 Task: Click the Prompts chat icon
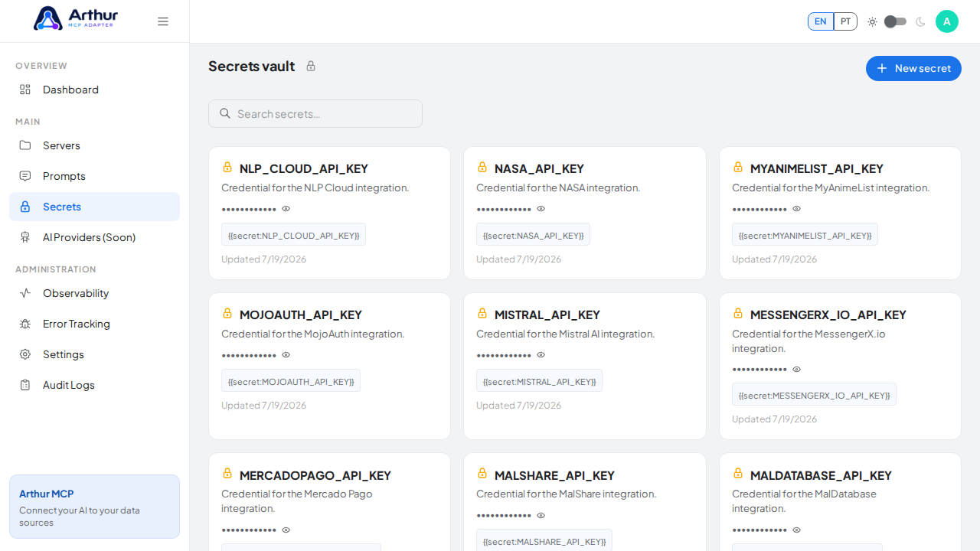pos(25,176)
